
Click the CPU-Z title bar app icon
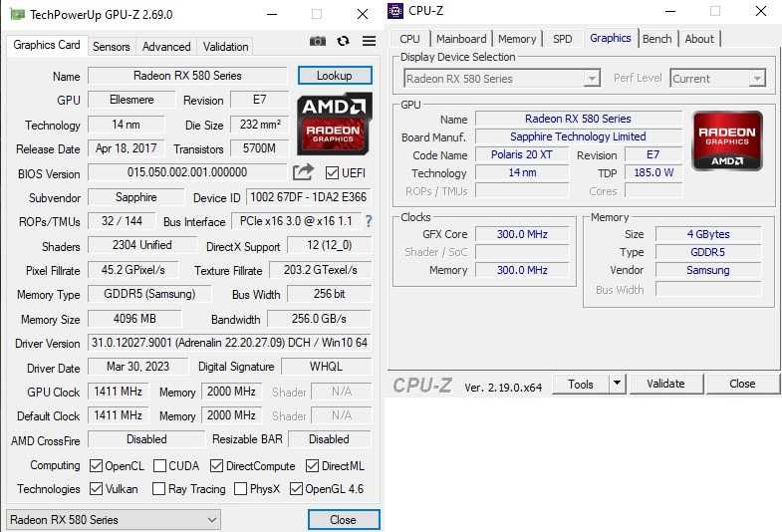[x=395, y=11]
